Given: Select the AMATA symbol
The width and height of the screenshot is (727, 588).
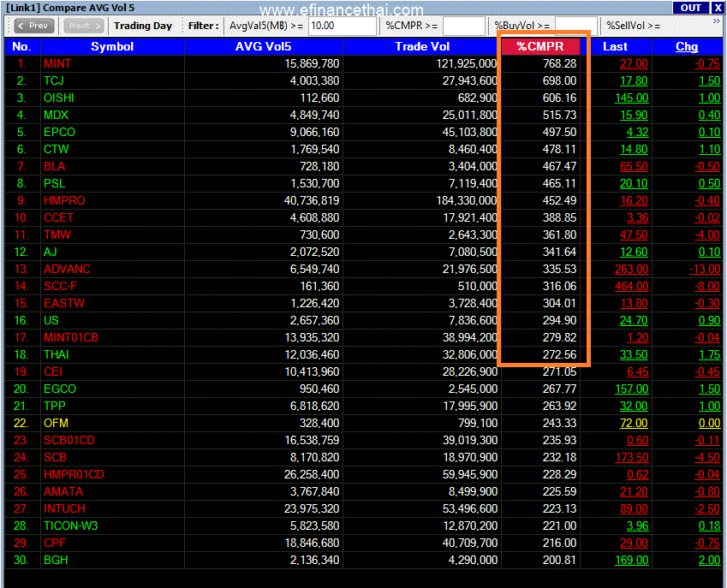Looking at the screenshot, I should 63,492.
